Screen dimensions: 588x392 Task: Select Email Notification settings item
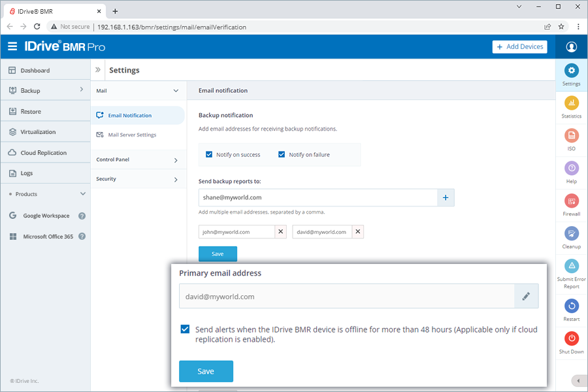click(138, 115)
